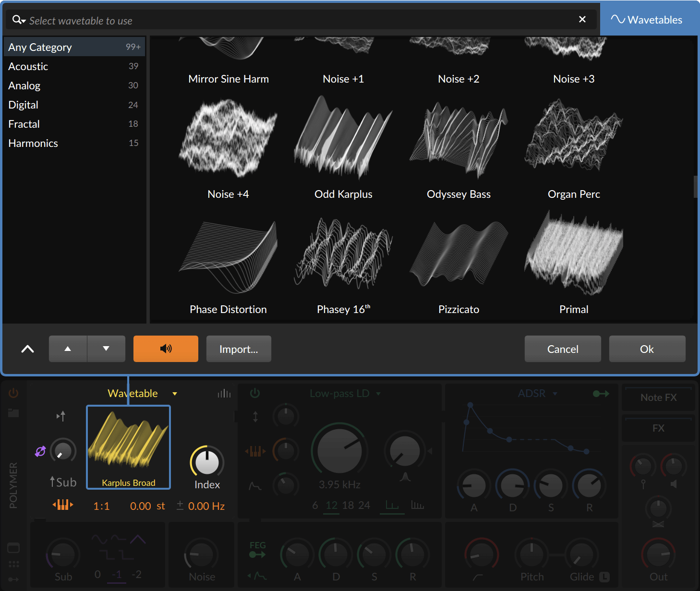Collapse the browser with the chevron button
Image resolution: width=700 pixels, height=591 pixels.
[x=27, y=349]
